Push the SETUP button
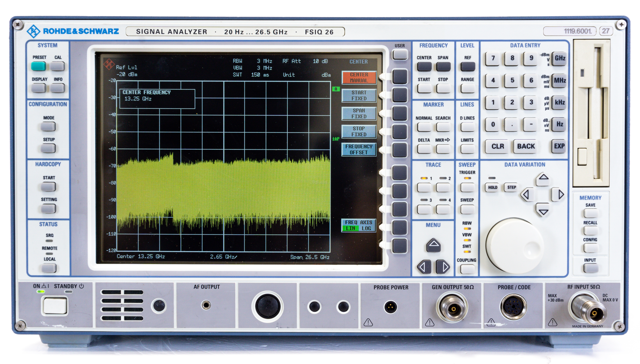Image resolution: width=640 pixels, height=364 pixels. pyautogui.click(x=48, y=148)
